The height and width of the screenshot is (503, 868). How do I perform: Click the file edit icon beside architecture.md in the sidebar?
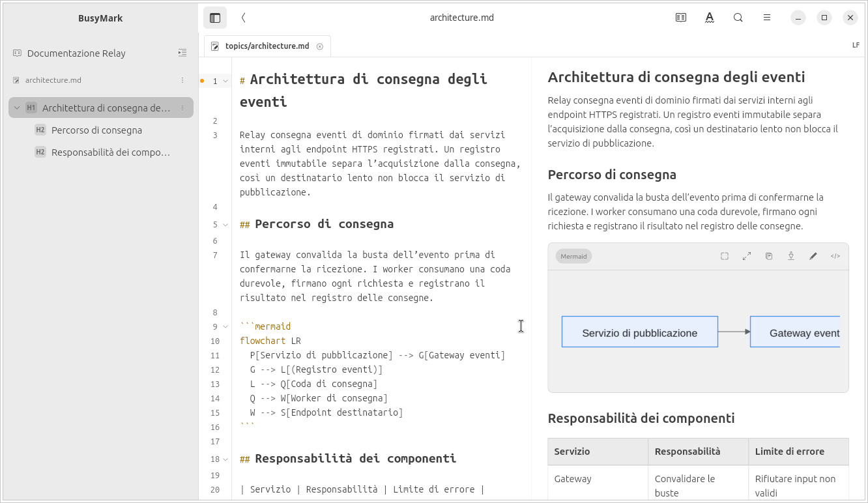[16, 80]
